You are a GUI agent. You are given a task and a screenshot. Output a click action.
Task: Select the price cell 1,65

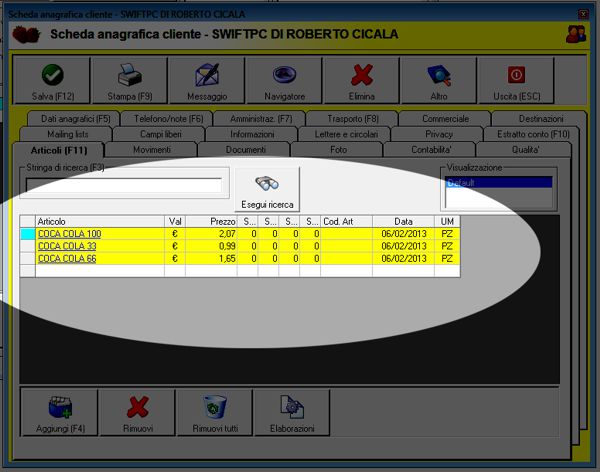click(211, 259)
